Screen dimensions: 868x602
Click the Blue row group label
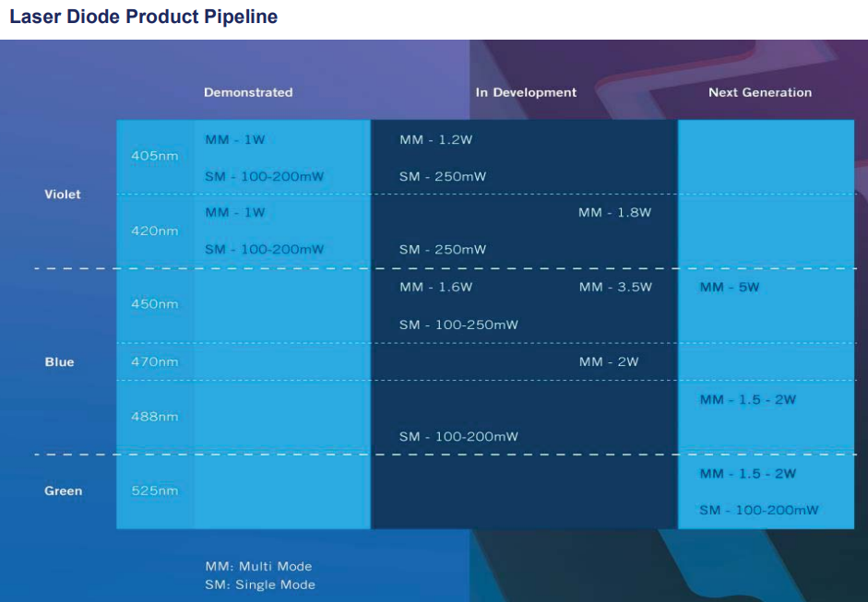[59, 362]
